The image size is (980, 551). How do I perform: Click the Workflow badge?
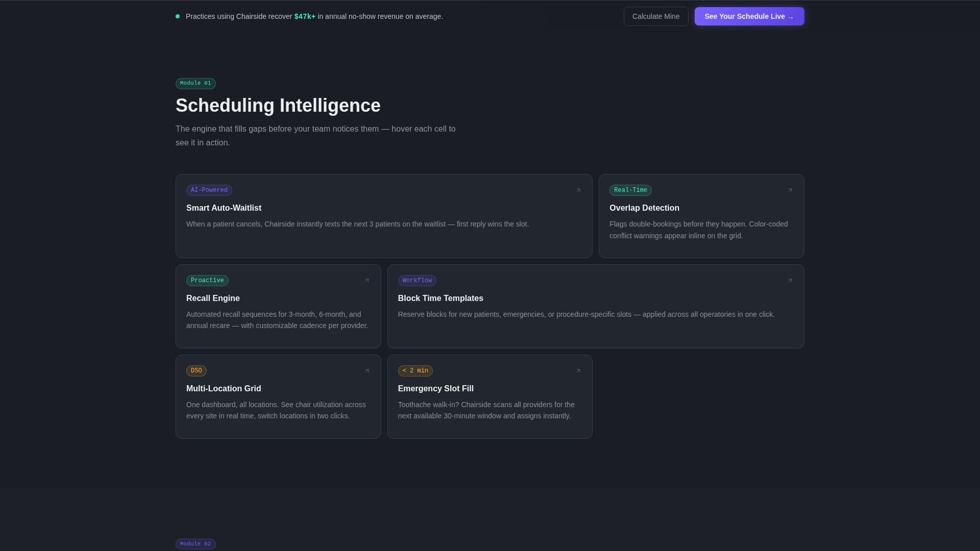(417, 281)
